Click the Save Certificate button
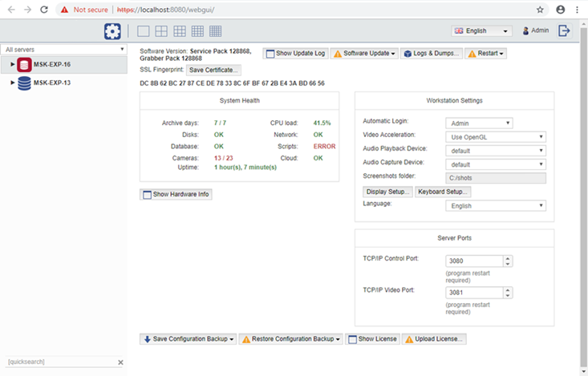This screenshot has height=376, width=588. [x=213, y=71]
